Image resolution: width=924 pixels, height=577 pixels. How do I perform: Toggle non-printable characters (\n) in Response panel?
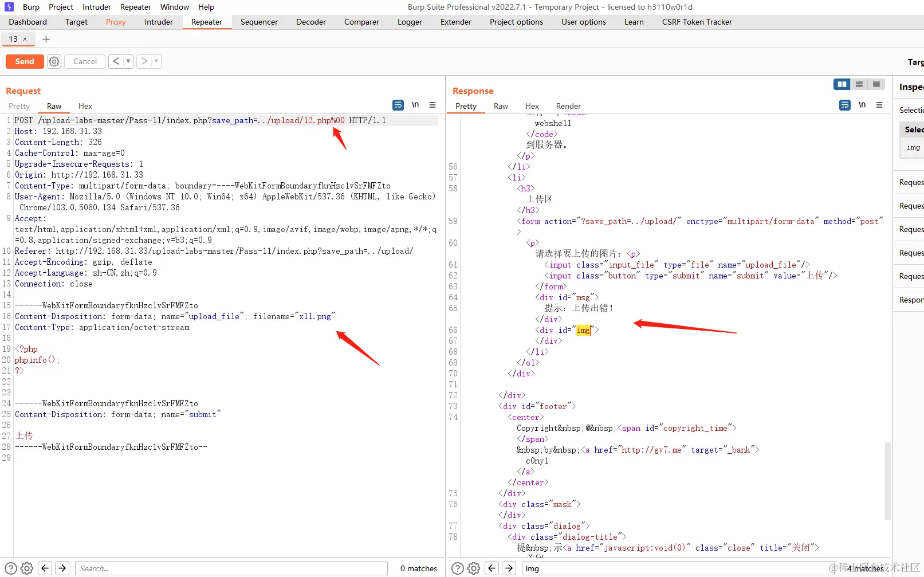click(x=862, y=105)
